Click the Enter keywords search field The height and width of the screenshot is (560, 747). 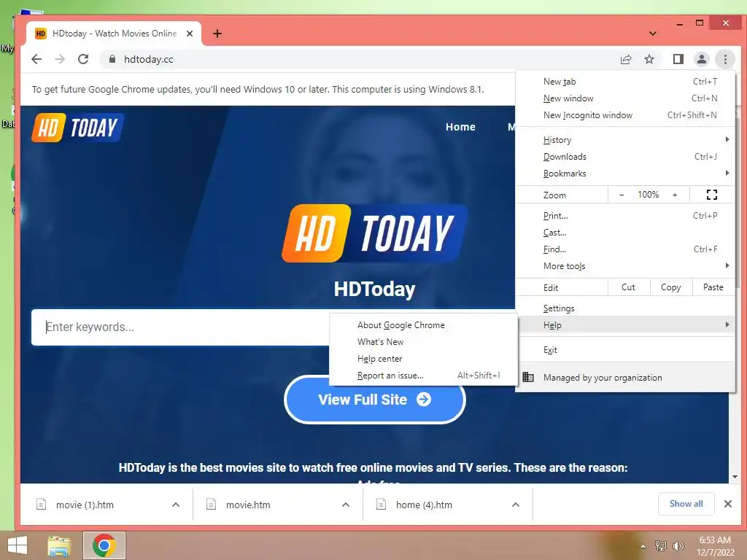(x=181, y=327)
